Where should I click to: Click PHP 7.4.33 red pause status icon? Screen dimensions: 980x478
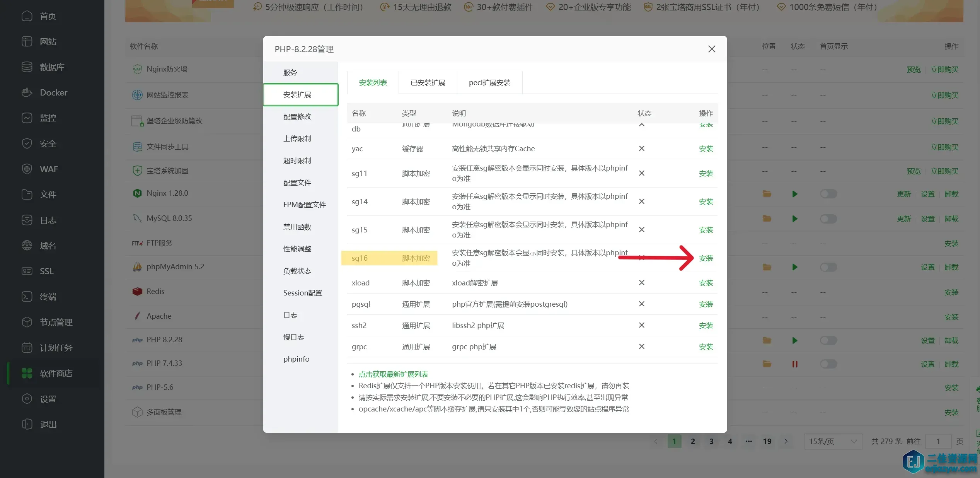pyautogui.click(x=794, y=364)
